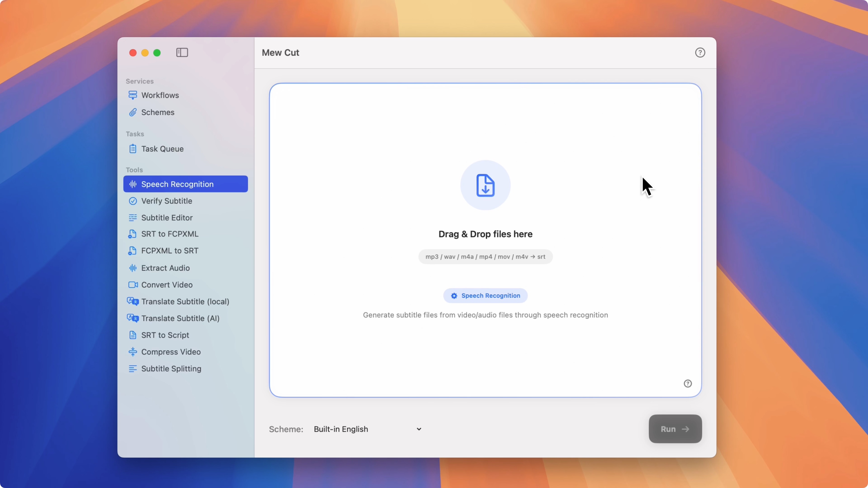Open the Extract Audio tool

point(166,268)
